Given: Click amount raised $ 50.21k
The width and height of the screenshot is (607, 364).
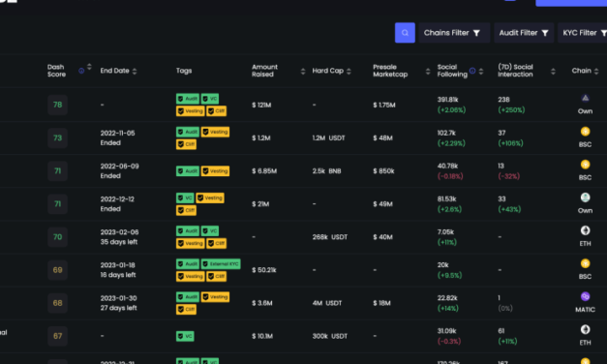Looking at the screenshot, I should [x=264, y=270].
